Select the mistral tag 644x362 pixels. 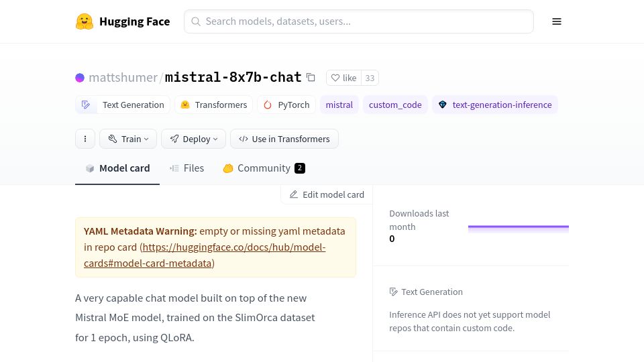[339, 105]
